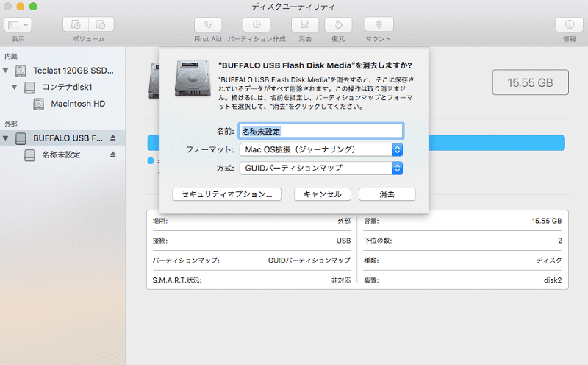Viewport: 588px width, 365px height.
Task: Click the セキュリティオプション... button
Action: (x=227, y=194)
